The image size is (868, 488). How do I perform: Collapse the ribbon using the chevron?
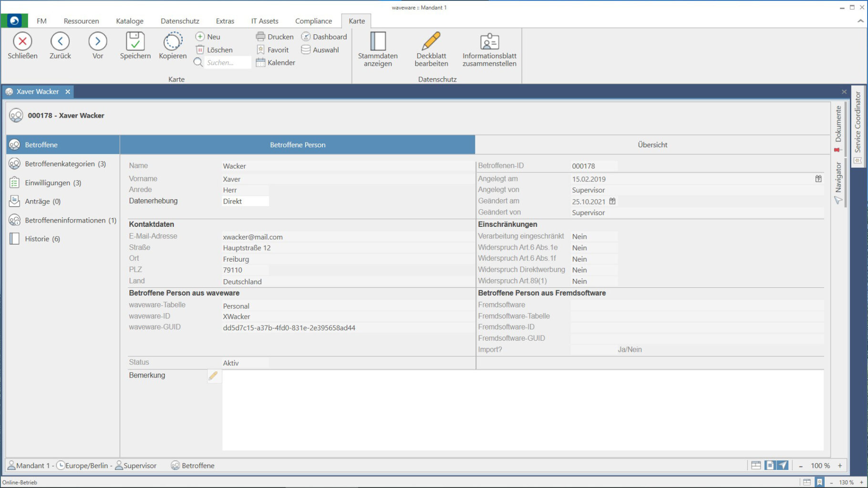(x=860, y=21)
